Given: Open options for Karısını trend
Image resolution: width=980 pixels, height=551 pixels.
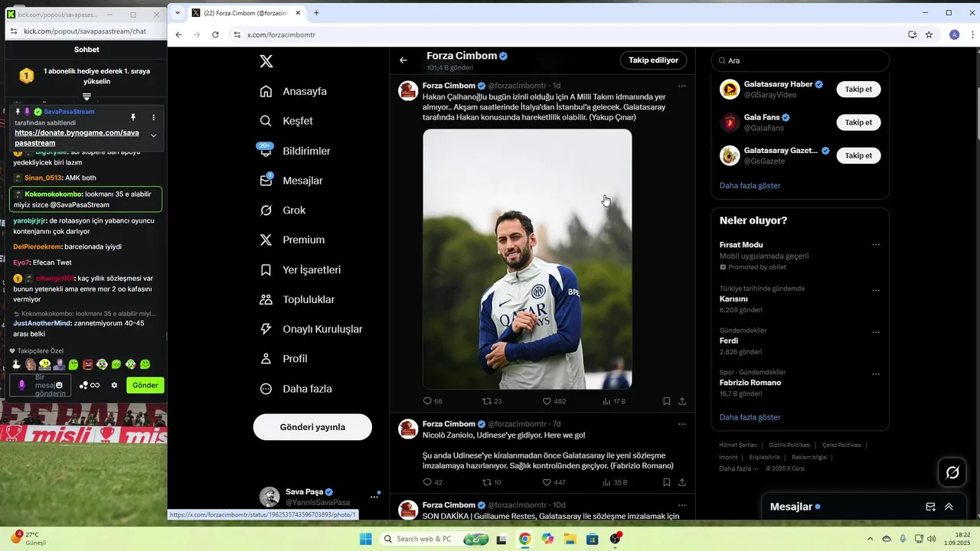Looking at the screenshot, I should 876,291.
